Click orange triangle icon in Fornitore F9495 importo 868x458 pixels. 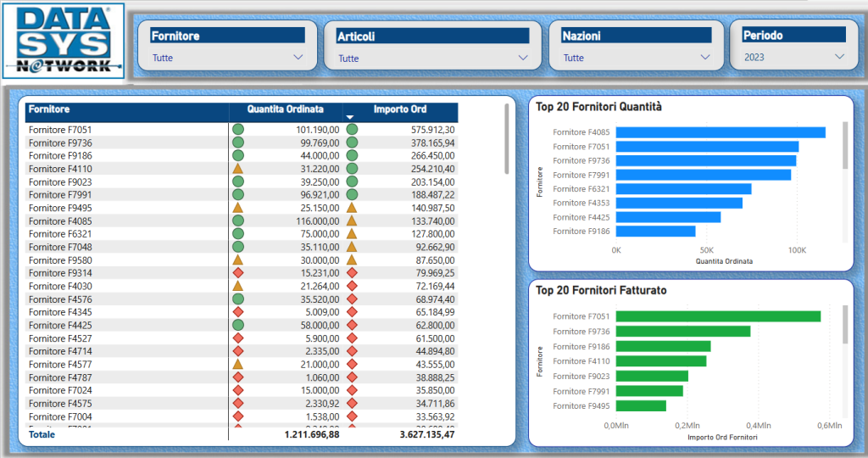[x=352, y=208]
